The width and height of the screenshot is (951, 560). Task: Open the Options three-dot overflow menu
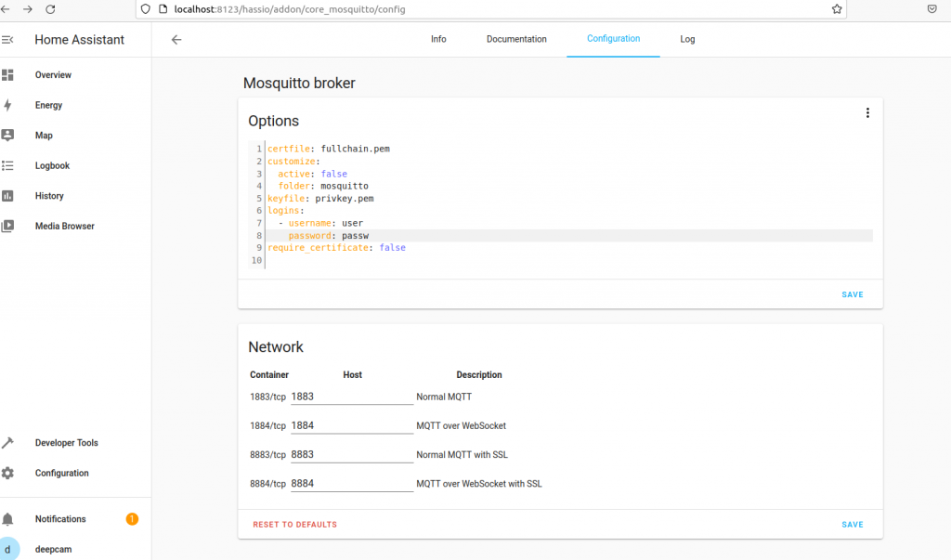pos(867,113)
